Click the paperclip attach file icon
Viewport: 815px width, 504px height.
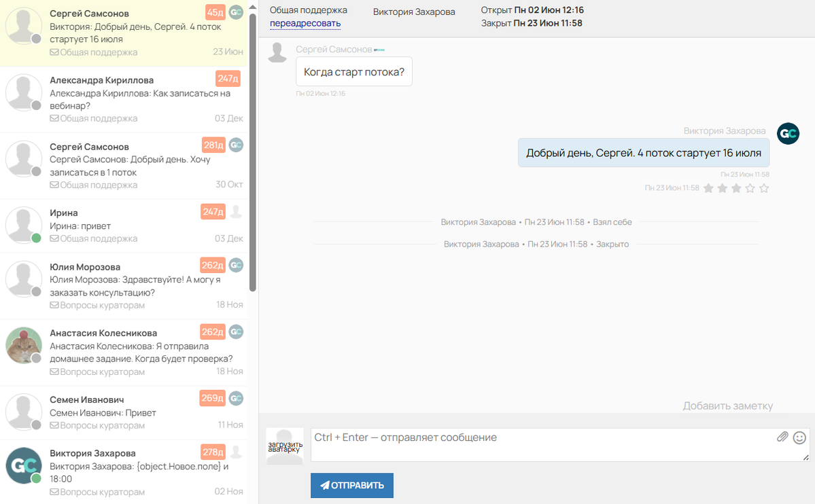click(782, 437)
